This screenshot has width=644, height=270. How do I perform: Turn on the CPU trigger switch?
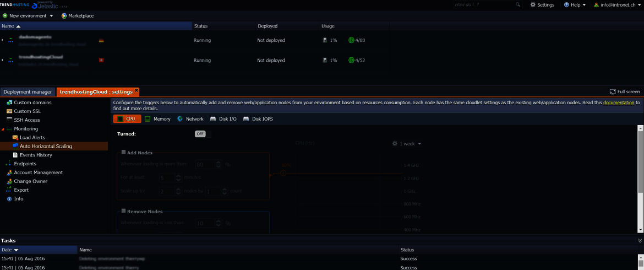coord(202,134)
